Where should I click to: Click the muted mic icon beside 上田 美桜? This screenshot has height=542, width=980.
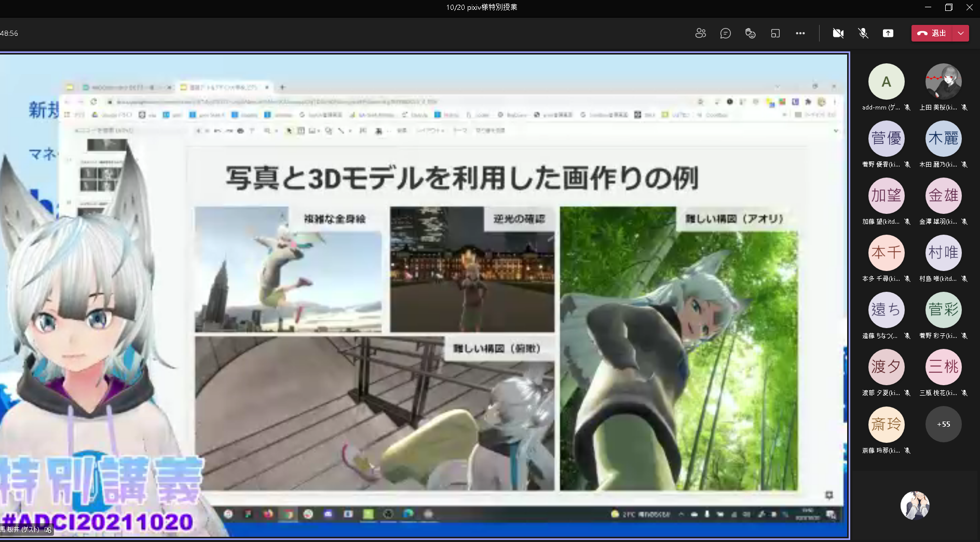964,107
